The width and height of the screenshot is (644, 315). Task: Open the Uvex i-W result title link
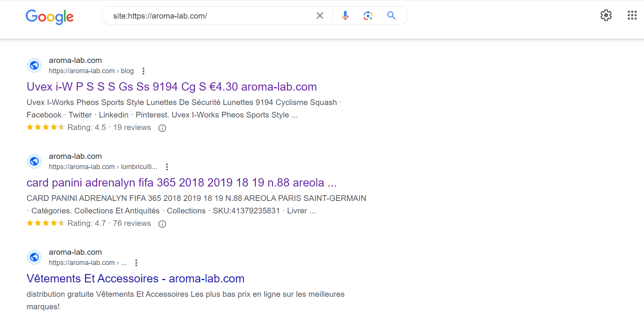point(172,87)
